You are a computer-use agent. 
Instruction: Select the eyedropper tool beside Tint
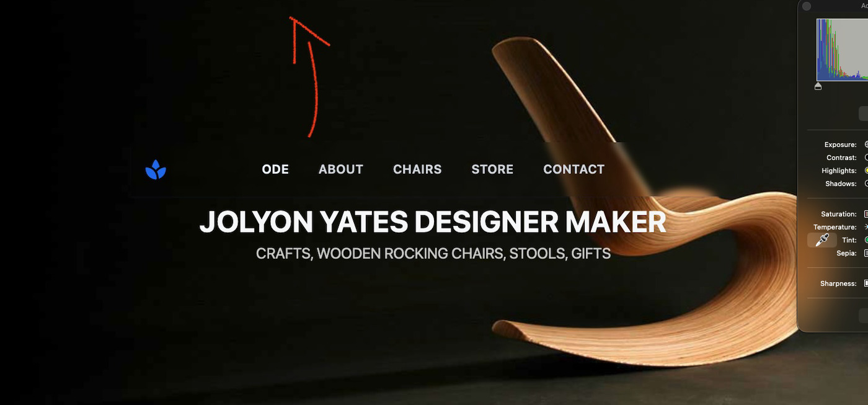click(822, 240)
